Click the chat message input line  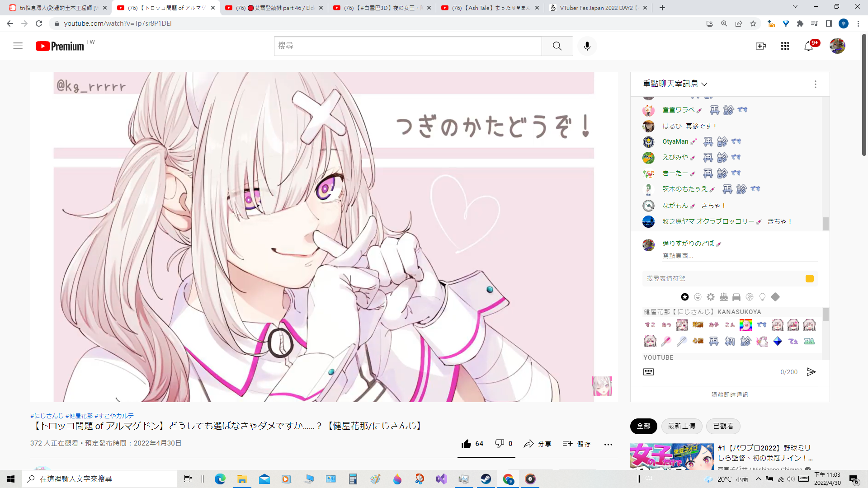tap(740, 256)
